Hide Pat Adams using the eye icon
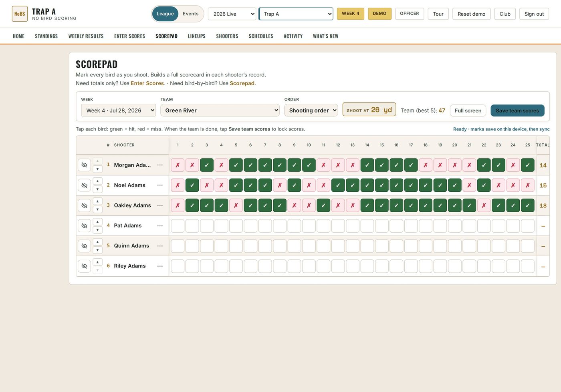Viewport: 561px width, 392px height. tap(84, 226)
